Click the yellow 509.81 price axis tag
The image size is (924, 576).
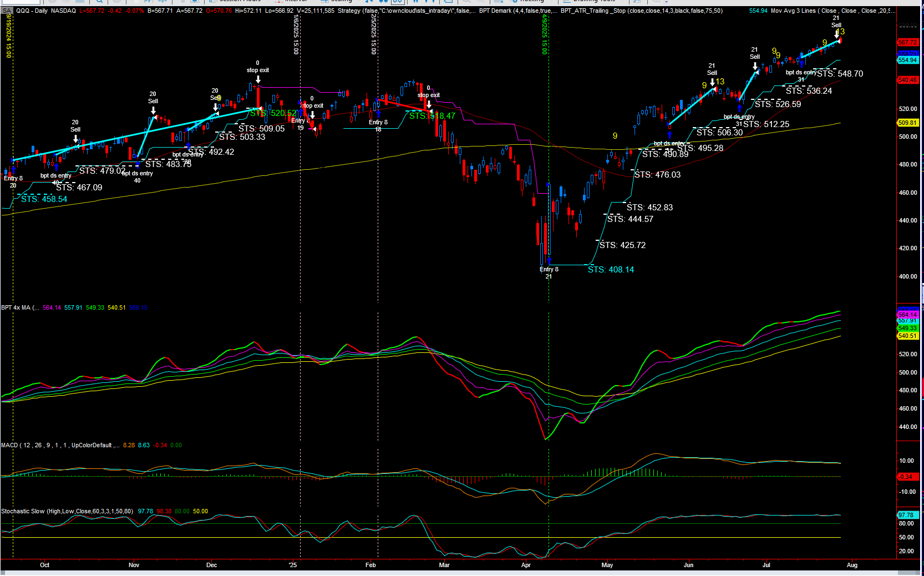click(x=907, y=123)
